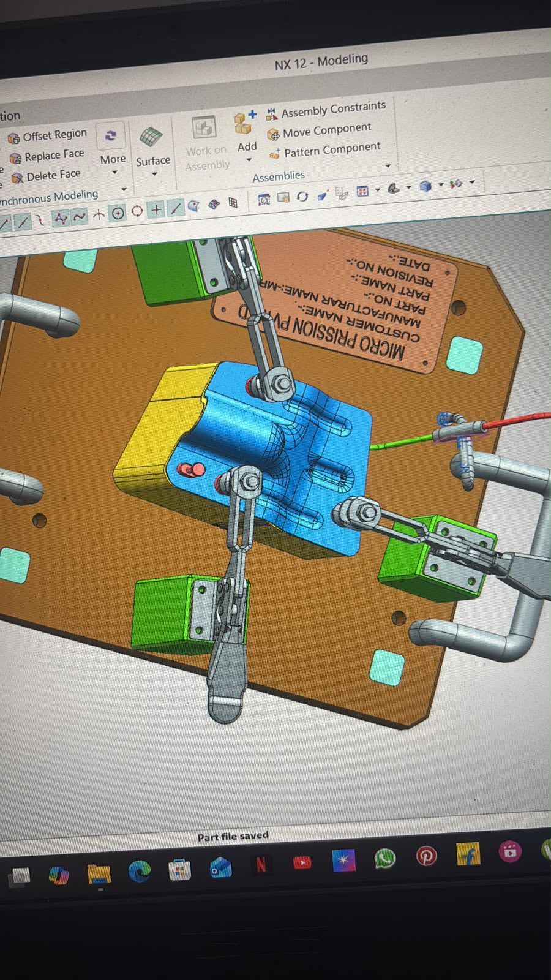Open YouTube from the taskbar

(302, 863)
